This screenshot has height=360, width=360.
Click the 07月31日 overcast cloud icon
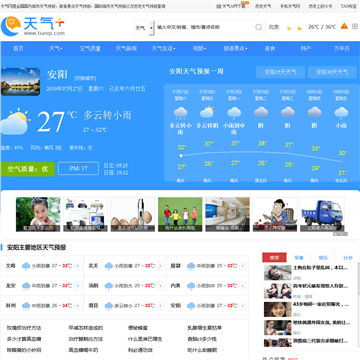287,112
